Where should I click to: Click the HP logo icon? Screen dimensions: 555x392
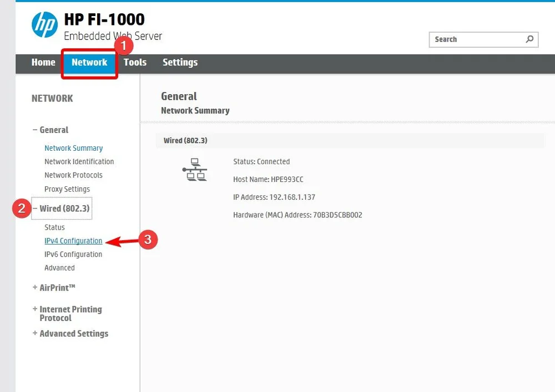click(44, 24)
